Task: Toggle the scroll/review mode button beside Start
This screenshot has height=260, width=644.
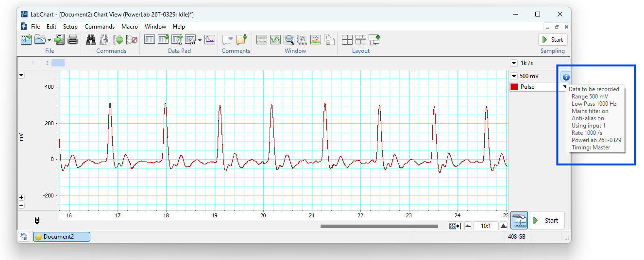Action: 519,220
